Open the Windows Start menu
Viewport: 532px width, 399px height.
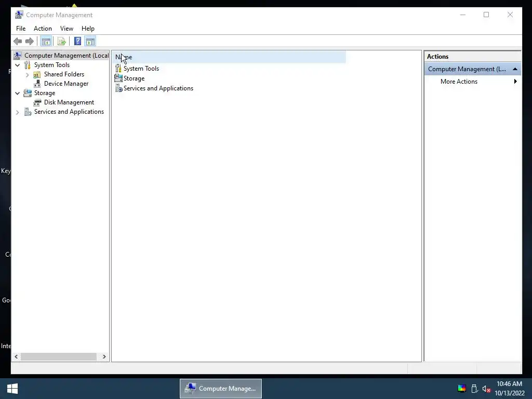pos(12,389)
